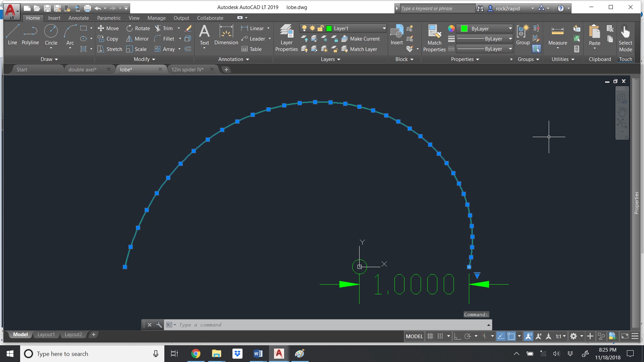This screenshot has height=362, width=644.
Task: Expand the Draw panel
Action: coord(49,59)
